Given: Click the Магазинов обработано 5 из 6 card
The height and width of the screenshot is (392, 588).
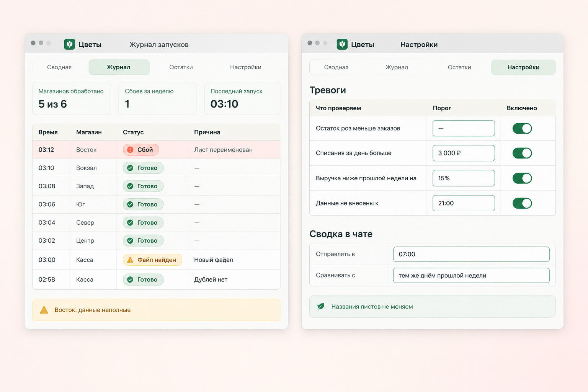Looking at the screenshot, I should point(72,98).
